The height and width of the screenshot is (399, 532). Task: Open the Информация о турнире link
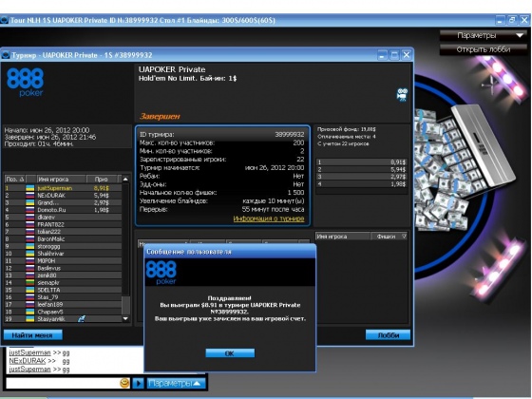(268, 218)
